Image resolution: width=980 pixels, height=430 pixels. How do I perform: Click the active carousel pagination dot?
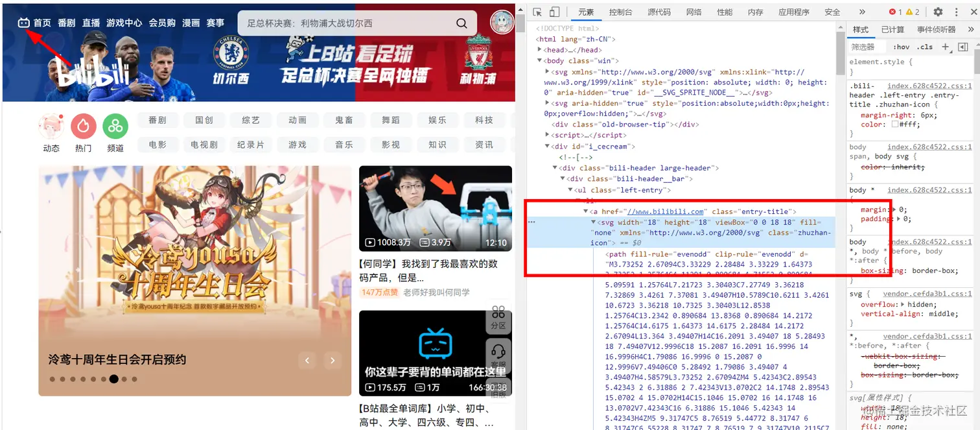[x=114, y=379]
